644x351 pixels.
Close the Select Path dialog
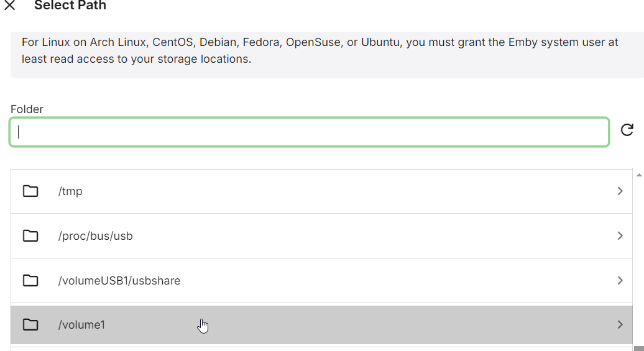click(9, 6)
